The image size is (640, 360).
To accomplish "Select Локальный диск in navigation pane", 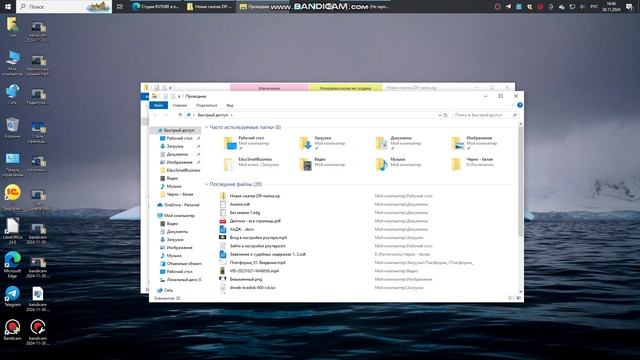I will click(x=180, y=280).
